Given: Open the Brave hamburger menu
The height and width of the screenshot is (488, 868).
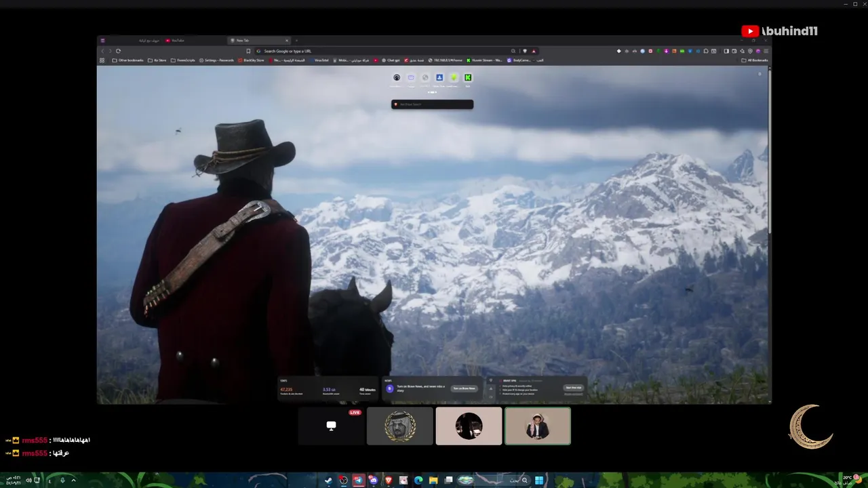Looking at the screenshot, I should 766,51.
